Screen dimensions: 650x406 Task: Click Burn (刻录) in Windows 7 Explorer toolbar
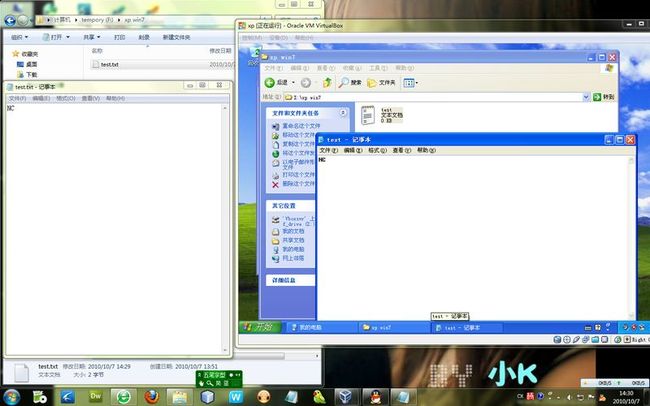click(x=144, y=37)
